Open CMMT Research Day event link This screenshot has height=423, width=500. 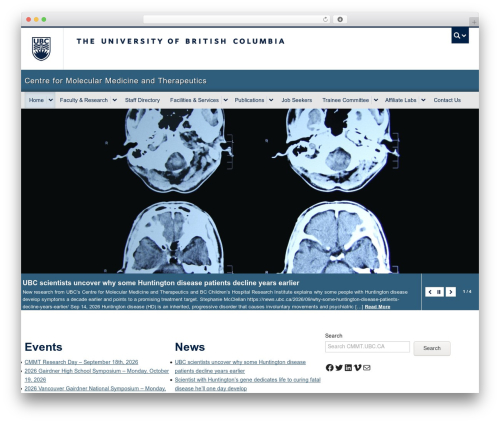point(81,362)
